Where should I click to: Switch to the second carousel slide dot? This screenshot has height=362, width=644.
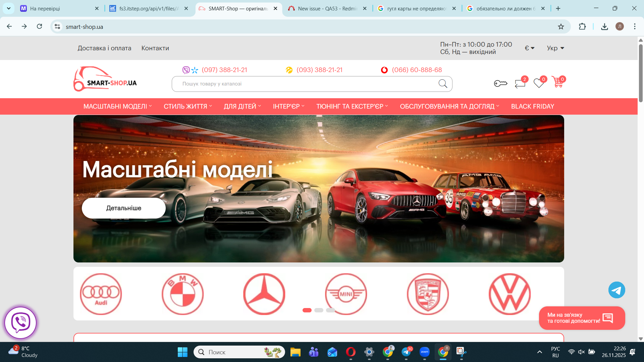319,310
